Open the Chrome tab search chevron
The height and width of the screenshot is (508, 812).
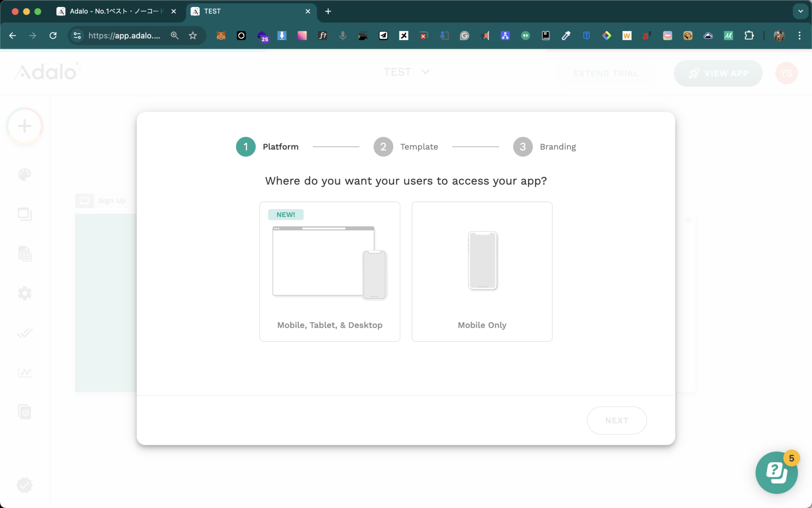[800, 12]
